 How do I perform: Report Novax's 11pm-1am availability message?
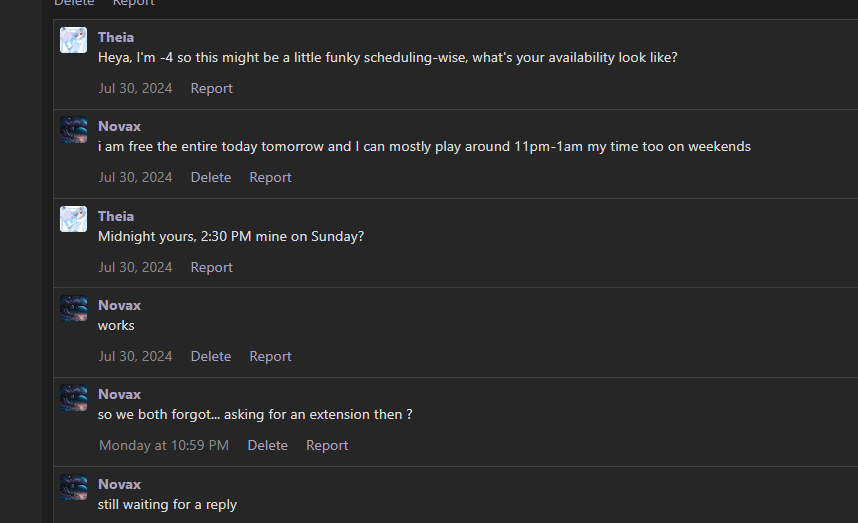click(x=270, y=178)
